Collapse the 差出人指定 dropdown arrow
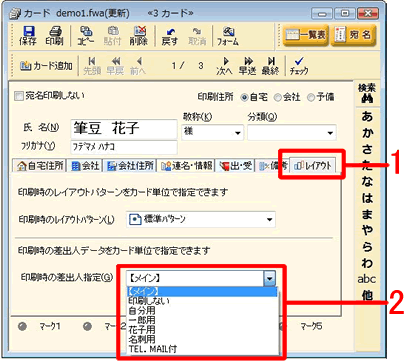404x361 pixels. pyautogui.click(x=269, y=278)
